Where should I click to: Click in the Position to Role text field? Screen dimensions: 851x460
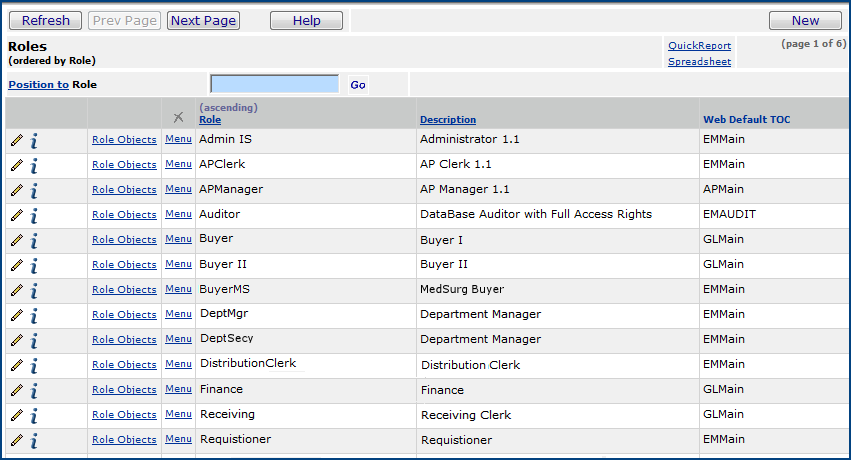(x=274, y=84)
